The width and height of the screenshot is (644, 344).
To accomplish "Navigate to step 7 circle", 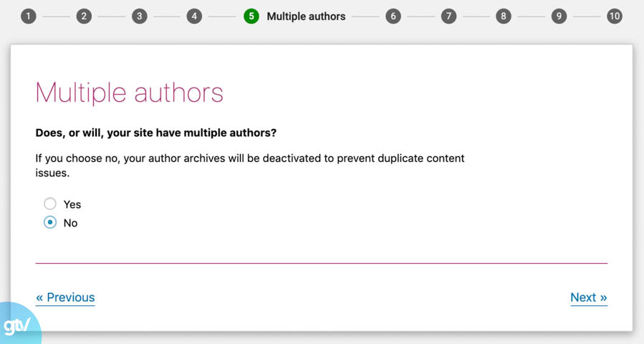I will (x=448, y=16).
